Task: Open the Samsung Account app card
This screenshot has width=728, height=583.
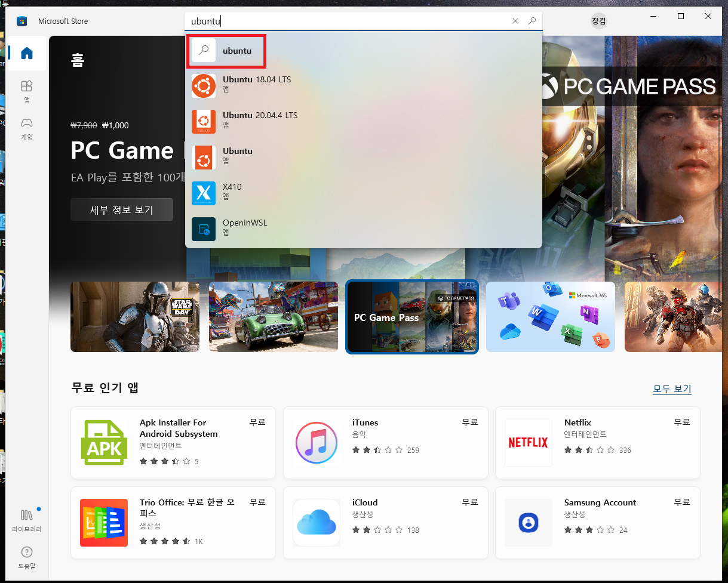Action: [598, 523]
